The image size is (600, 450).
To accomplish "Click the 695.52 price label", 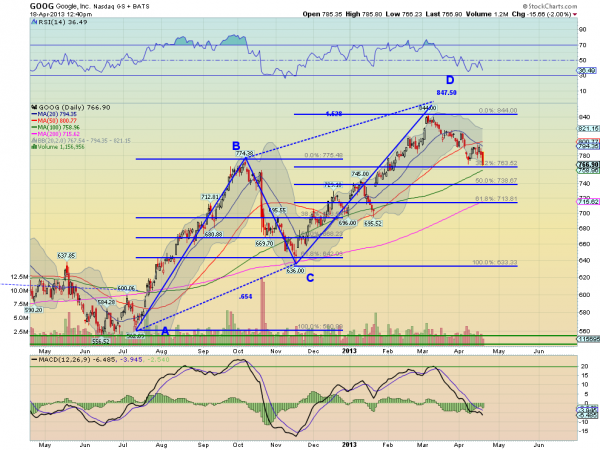I will click(x=373, y=223).
